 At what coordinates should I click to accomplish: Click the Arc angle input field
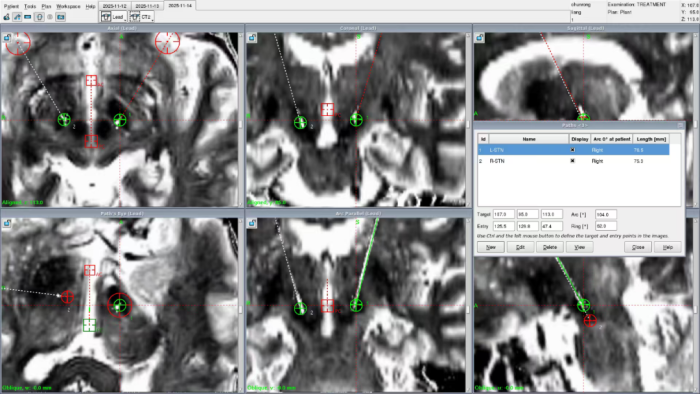[x=606, y=215]
